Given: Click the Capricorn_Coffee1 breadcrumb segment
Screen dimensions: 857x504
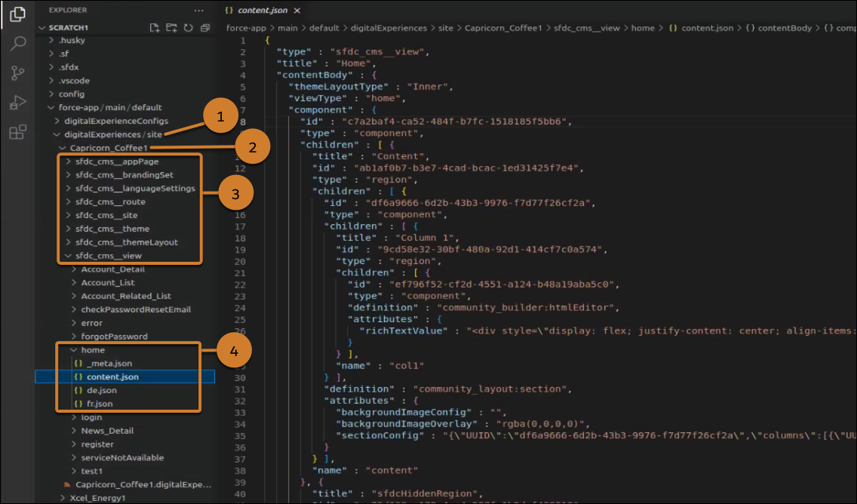Looking at the screenshot, I should tap(503, 28).
